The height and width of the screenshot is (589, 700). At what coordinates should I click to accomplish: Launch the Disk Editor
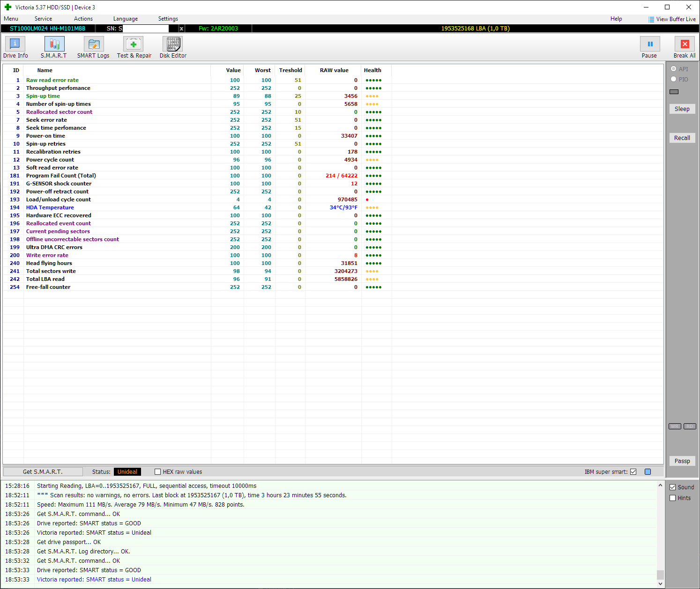click(173, 47)
